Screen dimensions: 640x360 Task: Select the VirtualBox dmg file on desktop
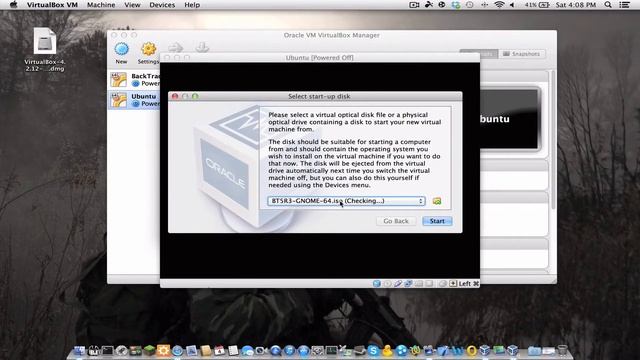click(x=44, y=49)
